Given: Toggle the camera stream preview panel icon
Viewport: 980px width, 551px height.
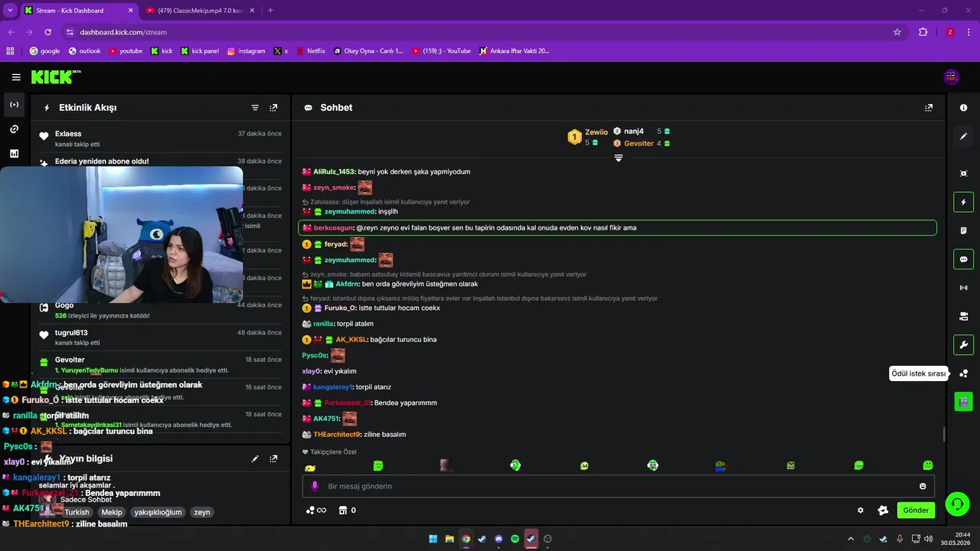Looking at the screenshot, I should click(x=963, y=316).
